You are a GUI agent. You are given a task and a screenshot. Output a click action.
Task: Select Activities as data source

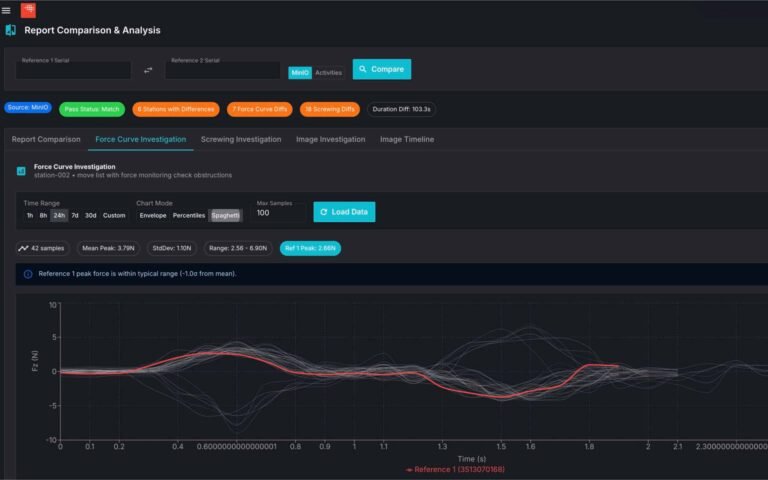tap(328, 72)
